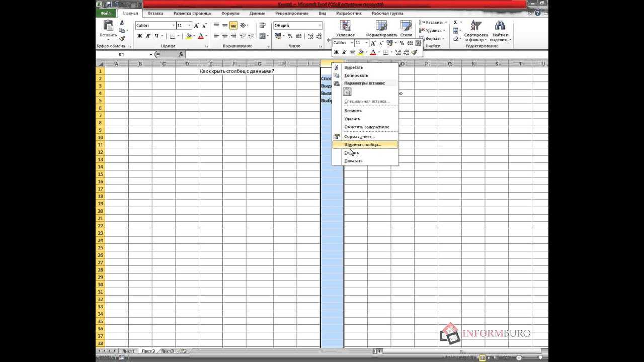The height and width of the screenshot is (362, 644).
Task: Switch to the Вставка ribbon tab
Action: pos(155,14)
